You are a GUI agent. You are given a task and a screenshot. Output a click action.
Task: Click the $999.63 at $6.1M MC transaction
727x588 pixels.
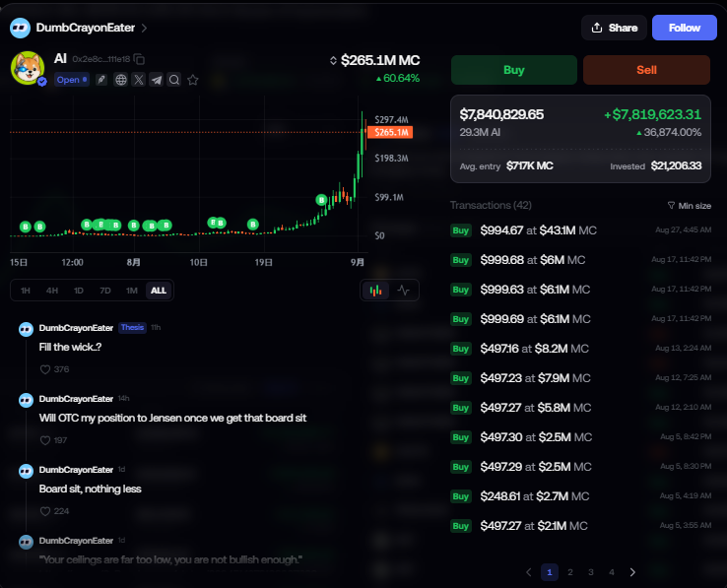[x=580, y=290]
